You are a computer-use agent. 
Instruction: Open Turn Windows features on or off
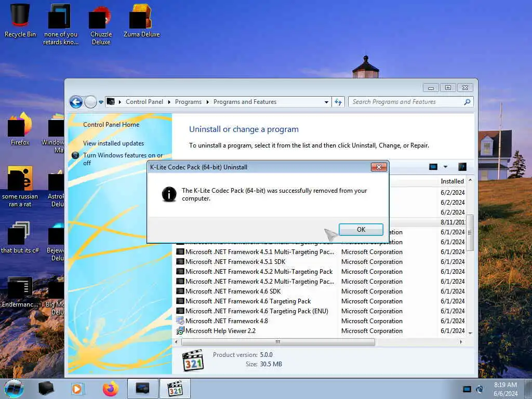[x=123, y=159]
